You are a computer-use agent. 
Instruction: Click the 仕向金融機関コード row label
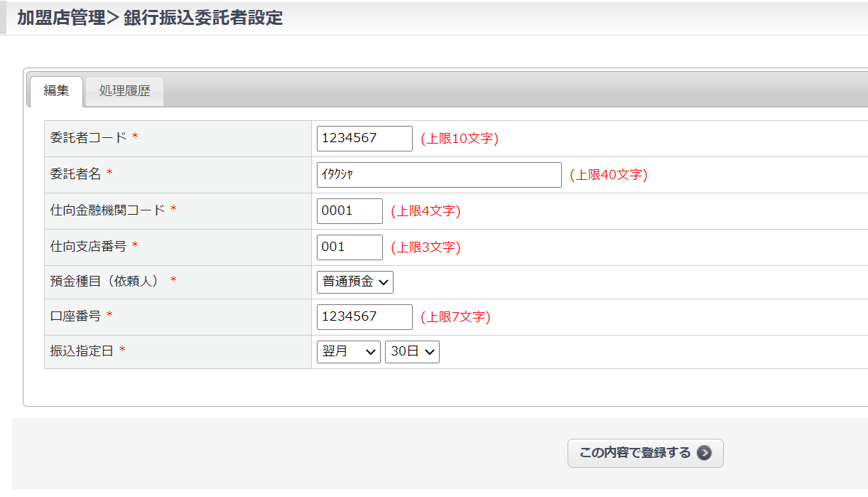[108, 210]
